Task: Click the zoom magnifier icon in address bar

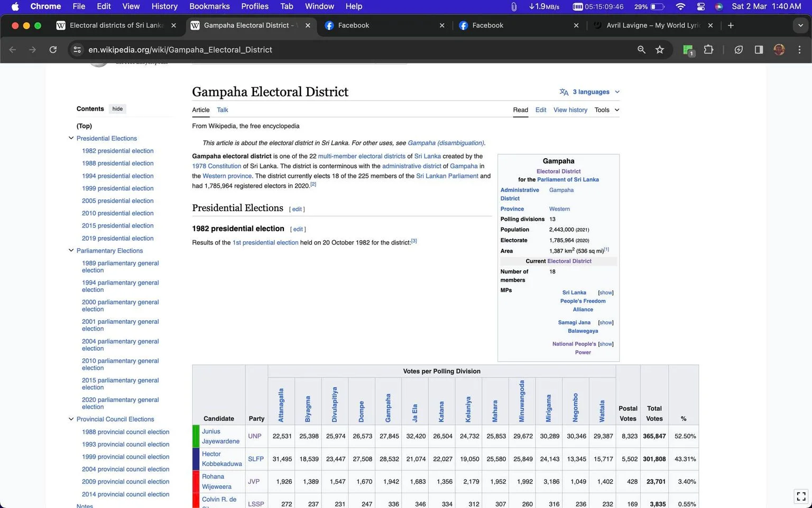Action: 641,50
